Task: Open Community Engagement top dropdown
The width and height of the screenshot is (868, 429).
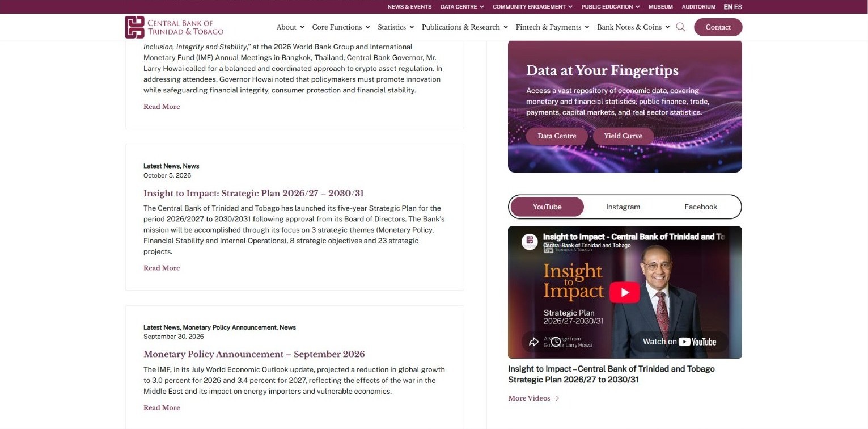Action: [x=532, y=7]
